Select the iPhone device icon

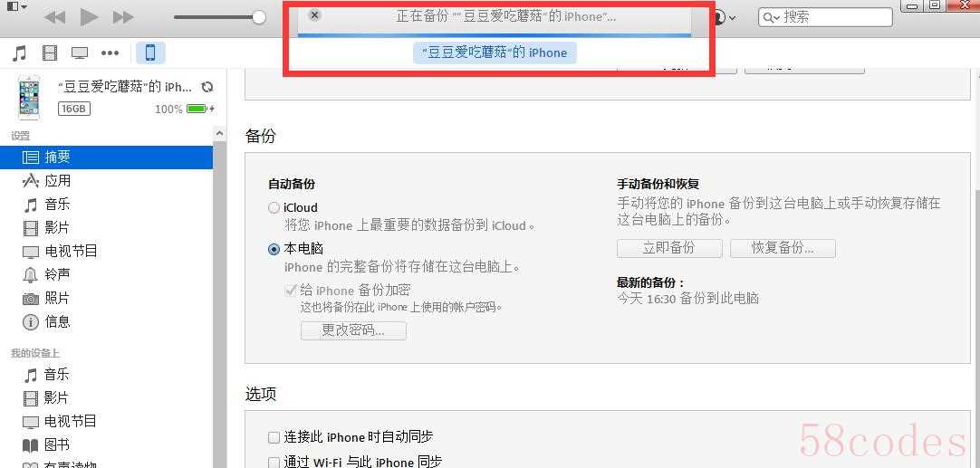[150, 53]
